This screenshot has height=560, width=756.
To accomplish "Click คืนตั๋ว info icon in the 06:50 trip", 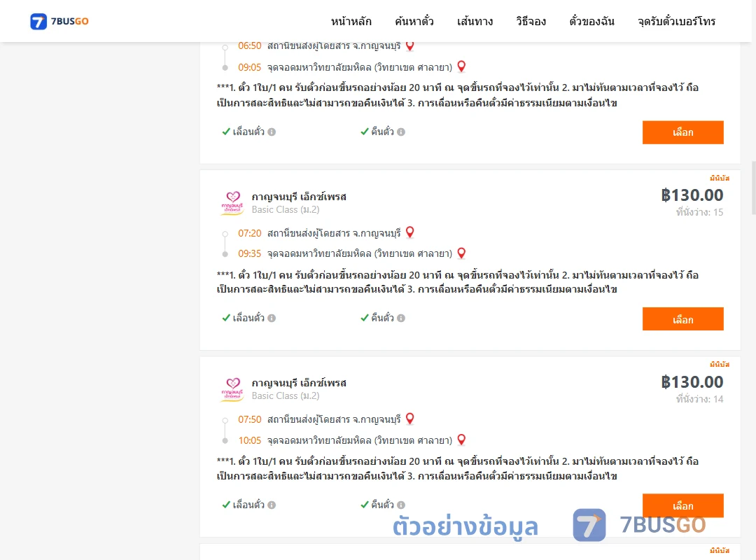I will tap(401, 132).
